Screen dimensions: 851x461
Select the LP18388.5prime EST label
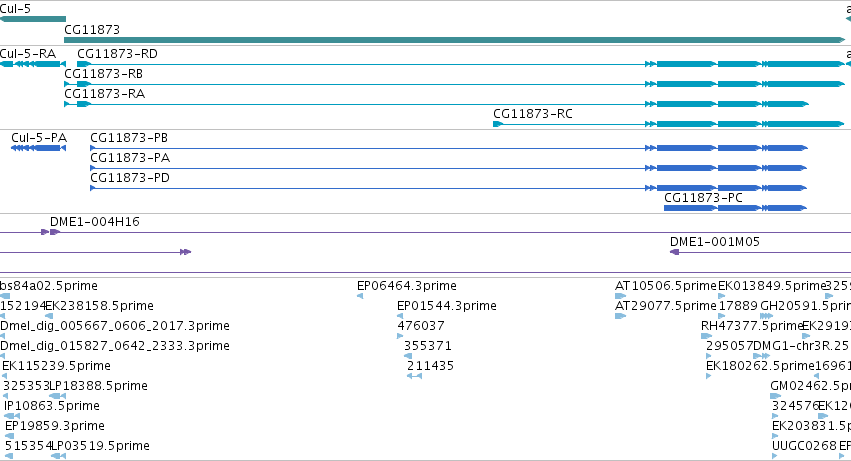pos(98,386)
